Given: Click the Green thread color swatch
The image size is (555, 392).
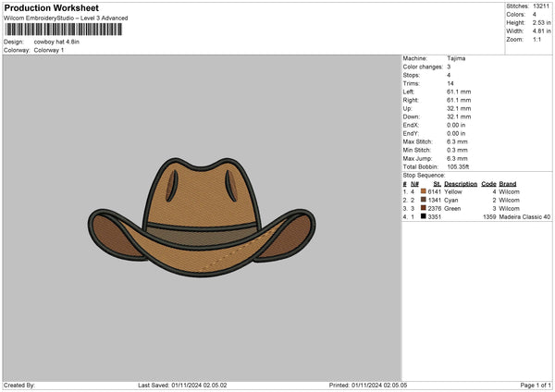Looking at the screenshot, I should [x=424, y=208].
